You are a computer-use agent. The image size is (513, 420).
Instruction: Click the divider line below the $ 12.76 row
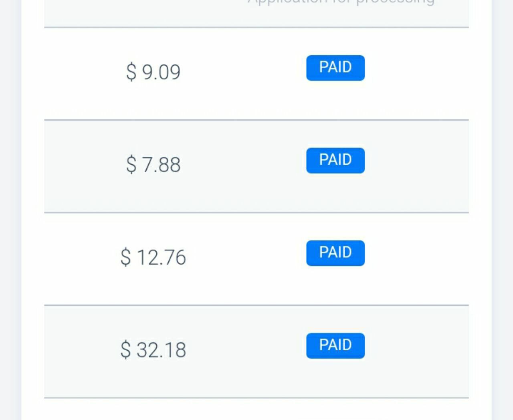tap(256, 305)
